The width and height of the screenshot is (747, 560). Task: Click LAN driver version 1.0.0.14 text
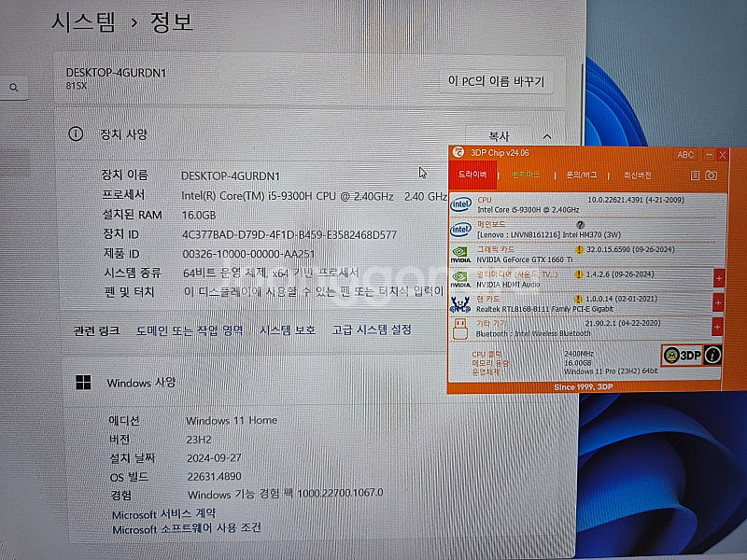pos(621,299)
